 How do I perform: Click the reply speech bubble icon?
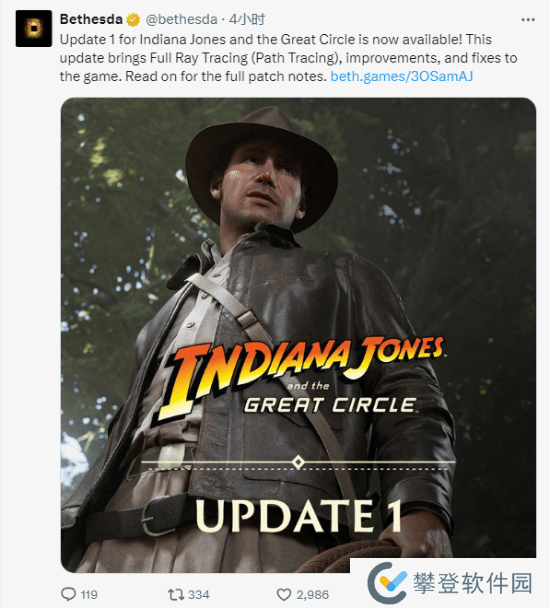pos(69,594)
